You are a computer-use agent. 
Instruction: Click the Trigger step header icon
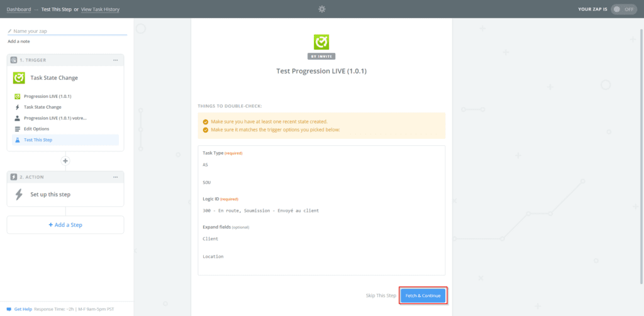14,60
